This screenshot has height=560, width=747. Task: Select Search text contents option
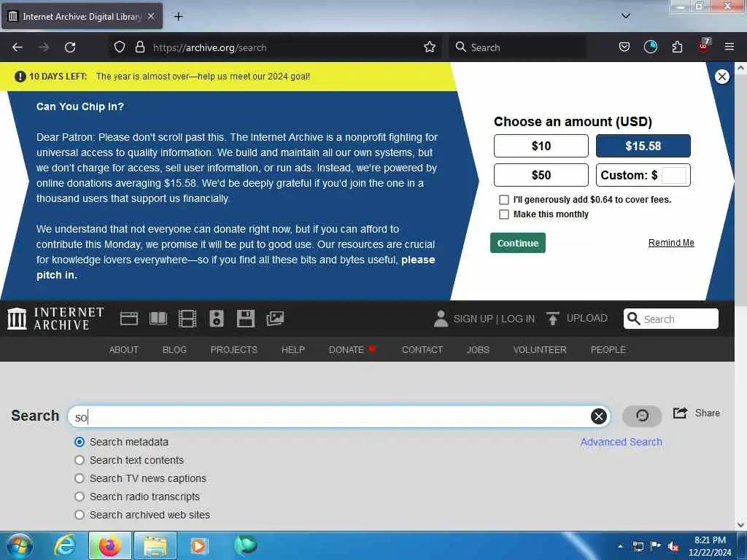click(80, 460)
